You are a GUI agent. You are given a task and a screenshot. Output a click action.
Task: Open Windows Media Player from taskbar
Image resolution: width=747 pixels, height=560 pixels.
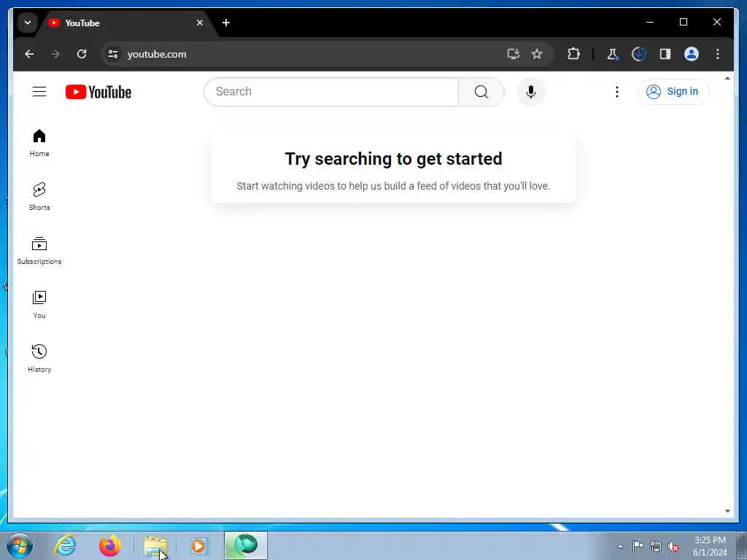point(199,545)
